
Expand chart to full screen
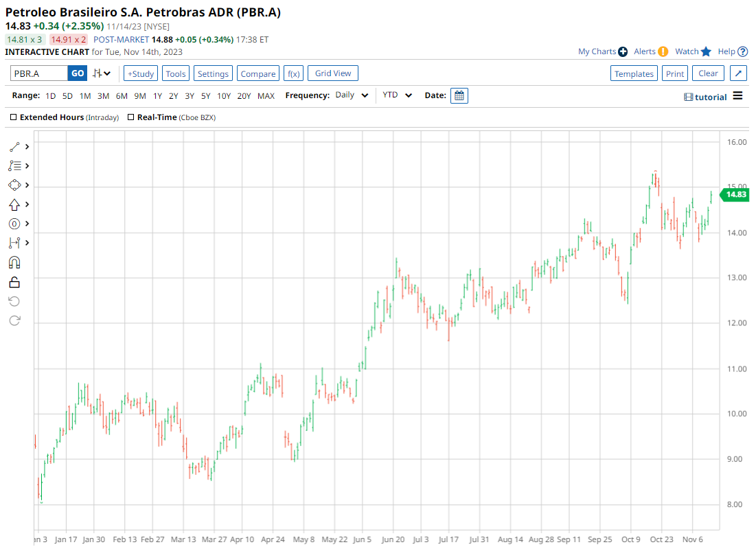[737, 73]
